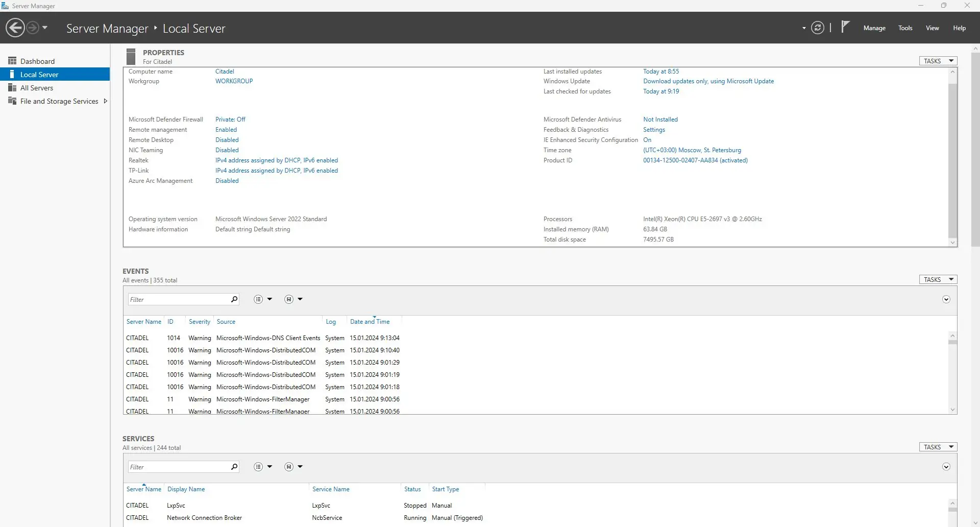Select the File and Storage Services icon
This screenshot has height=527, width=980.
pos(12,101)
